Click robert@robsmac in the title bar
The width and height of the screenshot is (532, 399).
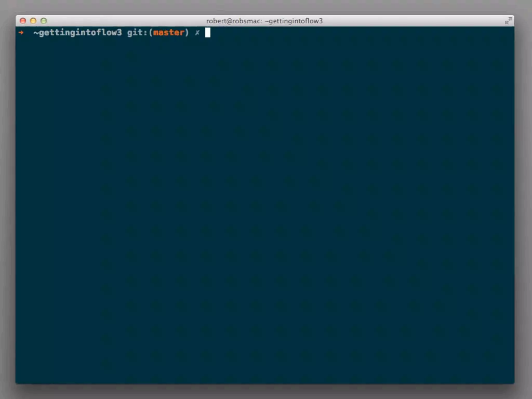(234, 21)
